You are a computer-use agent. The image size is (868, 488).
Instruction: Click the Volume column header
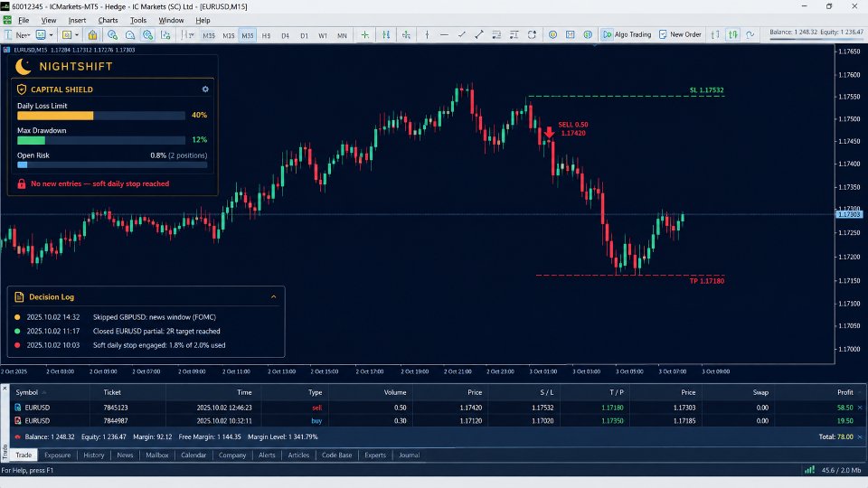pos(395,392)
